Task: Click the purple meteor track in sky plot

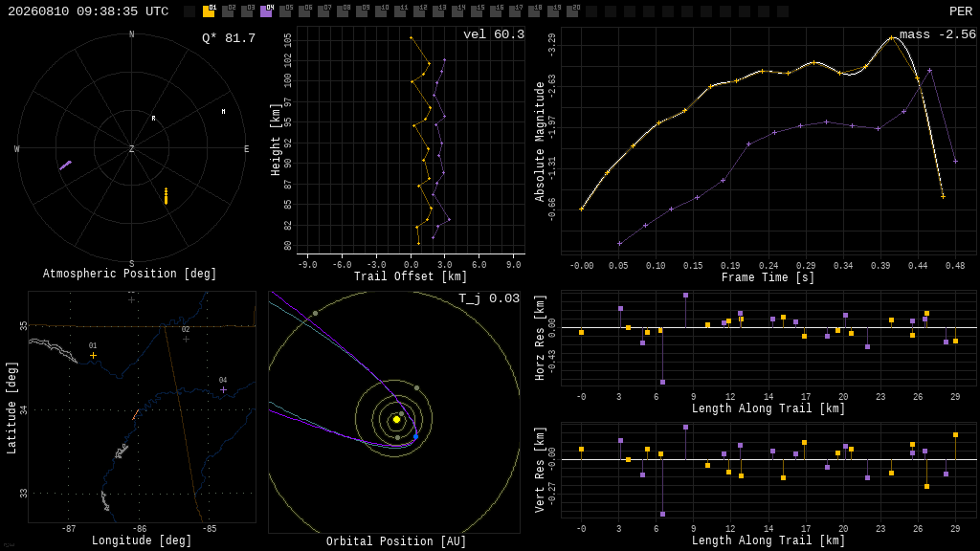Action: point(66,165)
